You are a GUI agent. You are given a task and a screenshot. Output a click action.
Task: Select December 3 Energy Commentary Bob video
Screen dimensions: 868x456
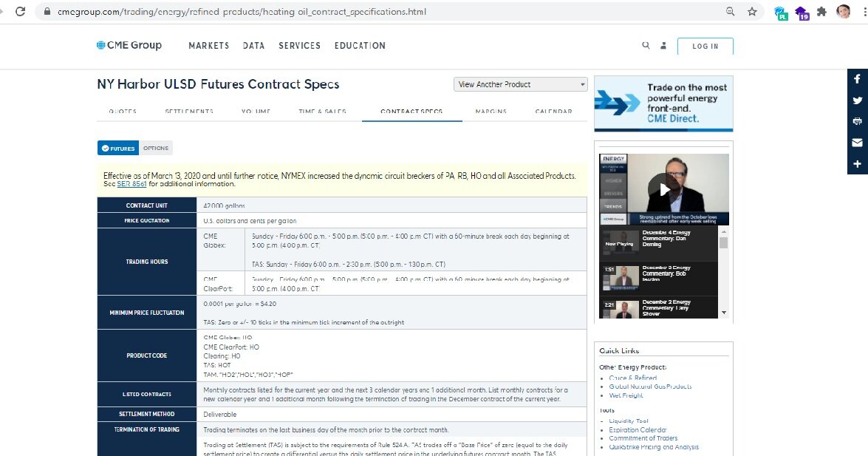(659, 279)
